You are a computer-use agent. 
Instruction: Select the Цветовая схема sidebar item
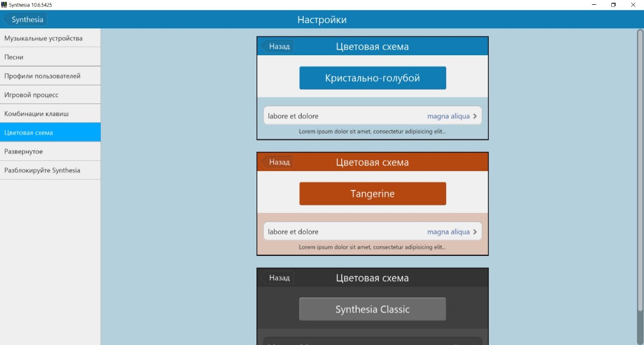pos(50,133)
